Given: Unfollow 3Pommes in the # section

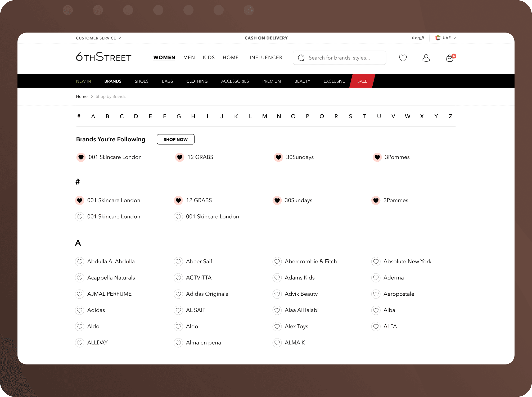Looking at the screenshot, I should click(376, 200).
